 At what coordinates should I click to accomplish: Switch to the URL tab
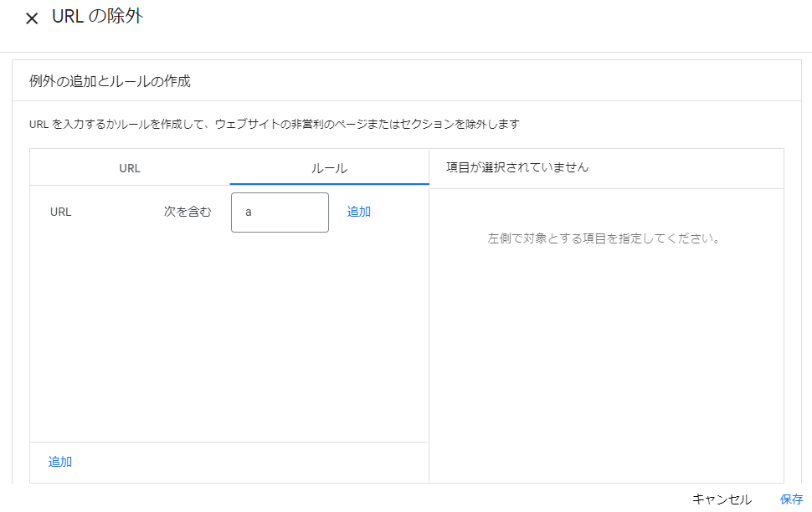click(130, 167)
